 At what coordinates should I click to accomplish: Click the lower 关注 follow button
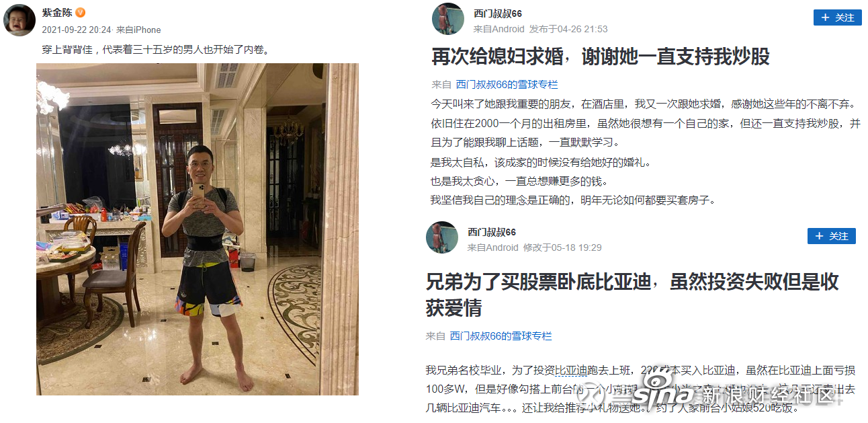(x=831, y=236)
